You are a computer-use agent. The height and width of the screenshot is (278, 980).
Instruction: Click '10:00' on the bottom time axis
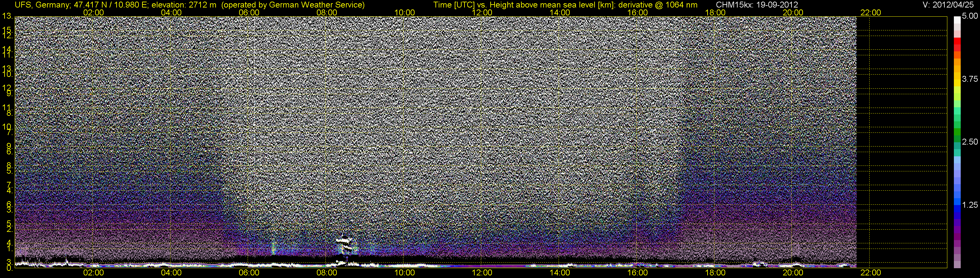coord(404,273)
